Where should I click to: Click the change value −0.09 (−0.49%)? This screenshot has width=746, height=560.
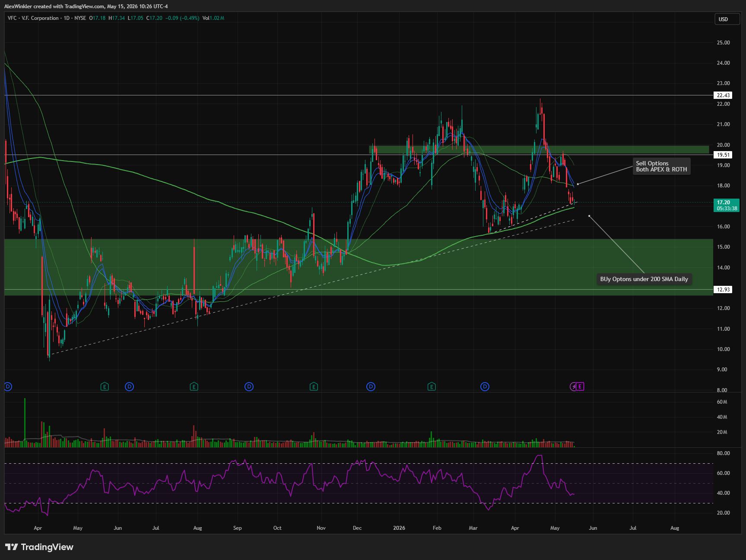pyautogui.click(x=182, y=18)
